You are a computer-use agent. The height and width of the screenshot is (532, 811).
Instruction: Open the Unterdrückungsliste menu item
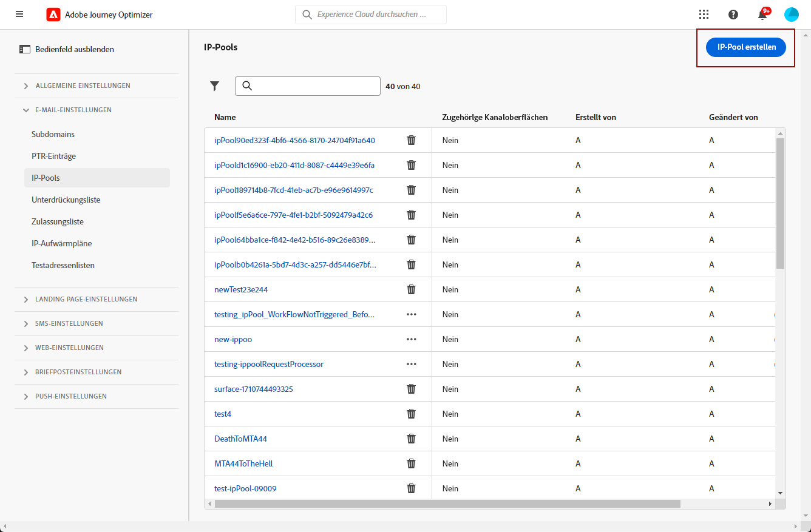click(66, 200)
